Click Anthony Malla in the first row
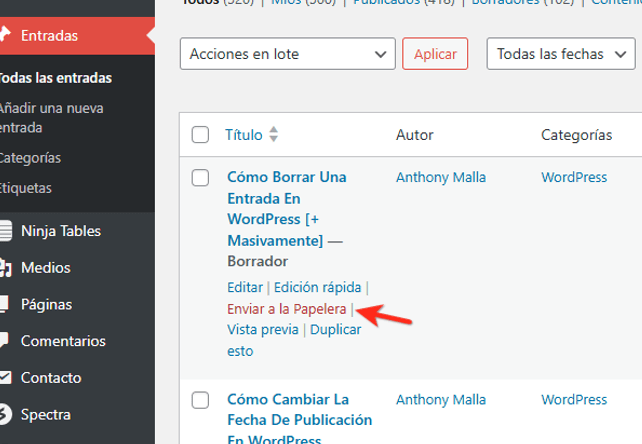This screenshot has width=642, height=444. tap(441, 177)
